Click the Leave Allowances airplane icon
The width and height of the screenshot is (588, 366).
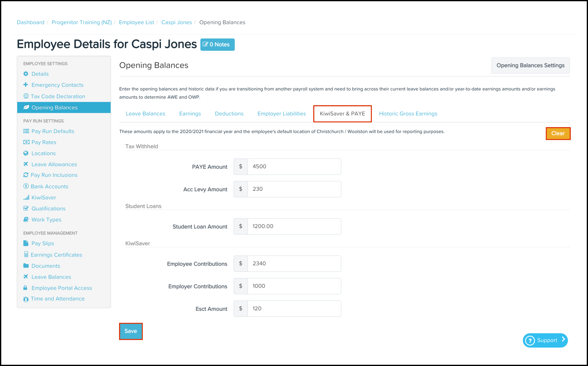[26, 164]
